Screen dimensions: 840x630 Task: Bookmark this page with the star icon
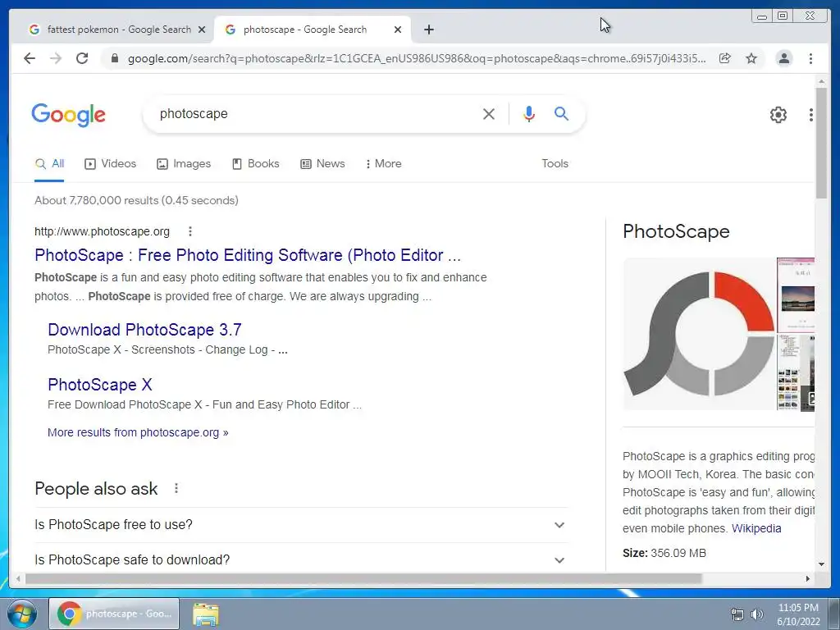coord(751,58)
